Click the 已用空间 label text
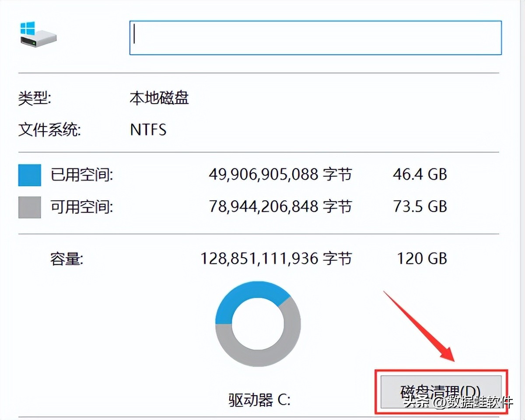 82,175
